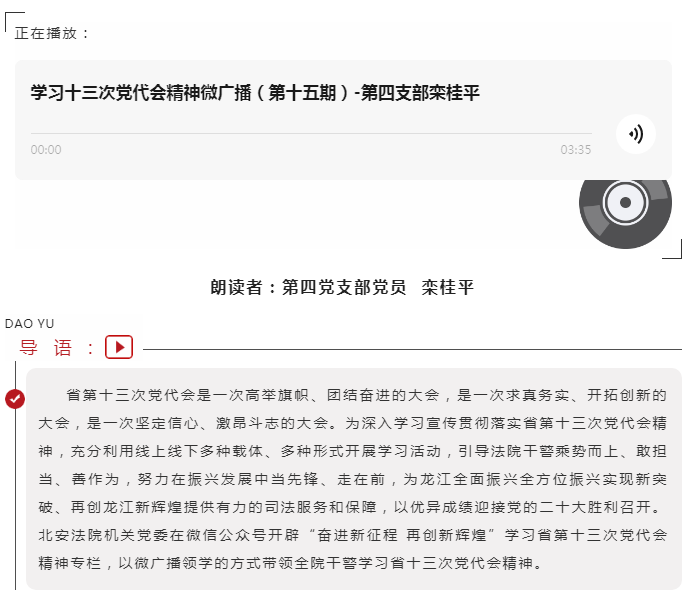Image resolution: width=693 pixels, height=600 pixels.
Task: Click the first paragraph line starting 省第十三次党代会
Action: (366, 395)
